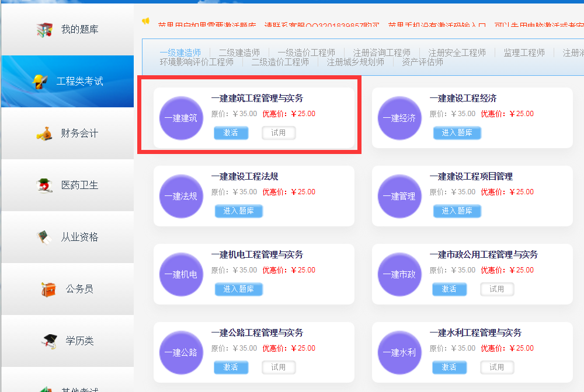Viewport: 584px width, 392px height.
Task: Click 试用 for 一建建筑工程管理与实务
Action: tap(279, 133)
